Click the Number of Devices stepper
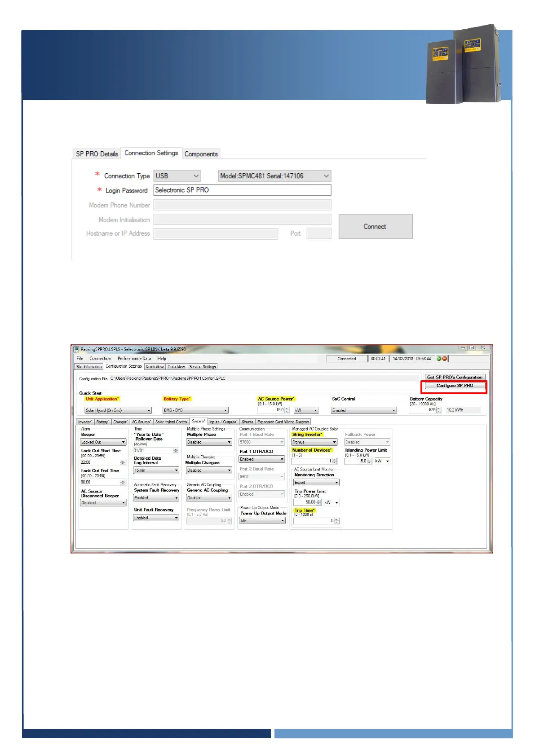The width and height of the screenshot is (535, 756). tap(334, 462)
